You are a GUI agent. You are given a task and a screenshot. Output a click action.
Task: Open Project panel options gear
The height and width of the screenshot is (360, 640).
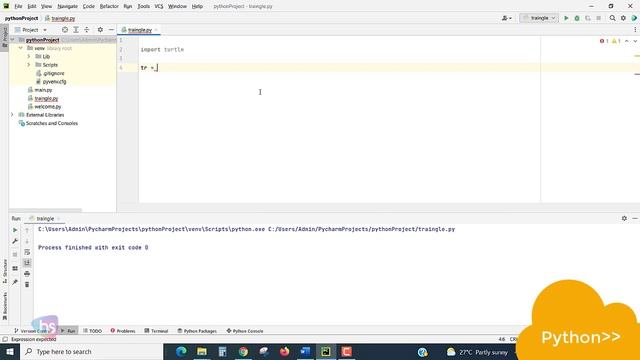click(100, 30)
